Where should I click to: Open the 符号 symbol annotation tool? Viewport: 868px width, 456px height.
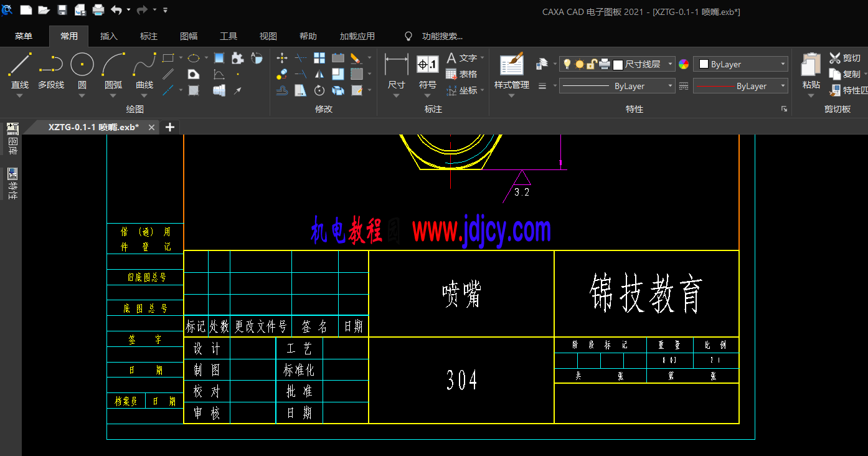[428, 70]
